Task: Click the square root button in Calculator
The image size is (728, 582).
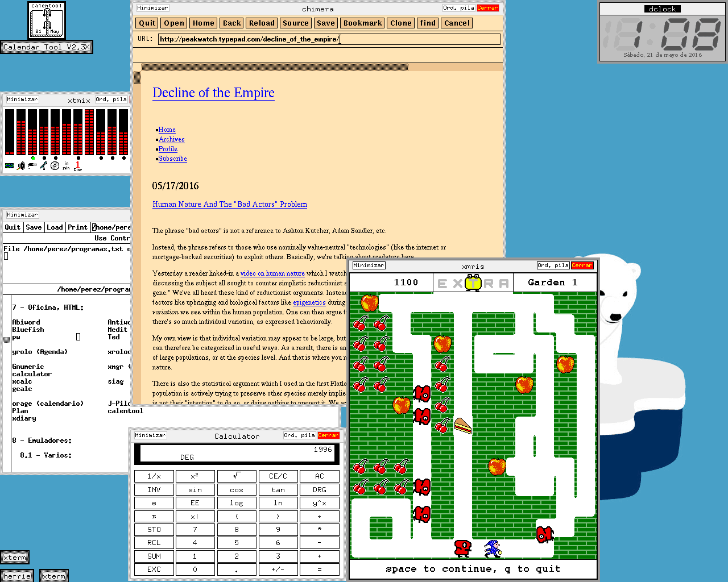Action: point(237,476)
